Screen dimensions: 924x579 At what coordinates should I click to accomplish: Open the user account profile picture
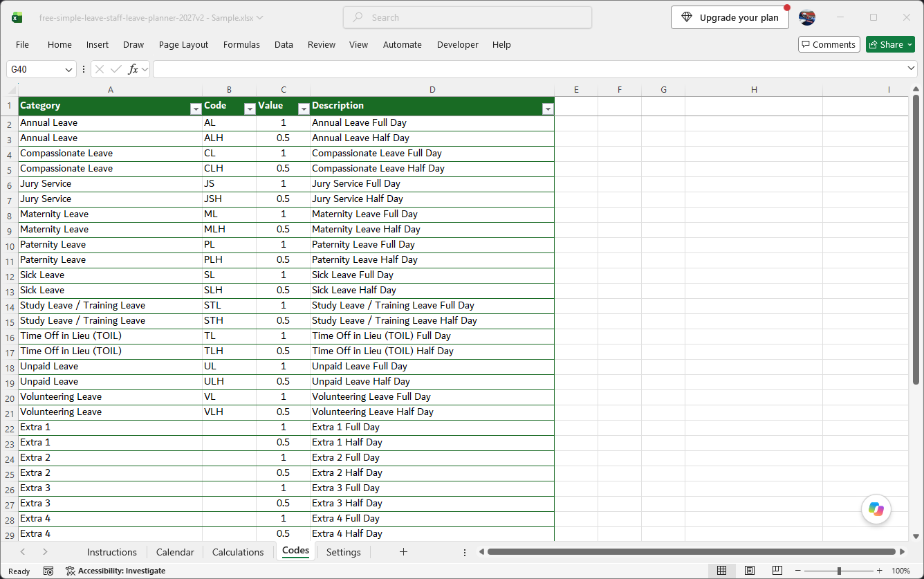tap(807, 17)
